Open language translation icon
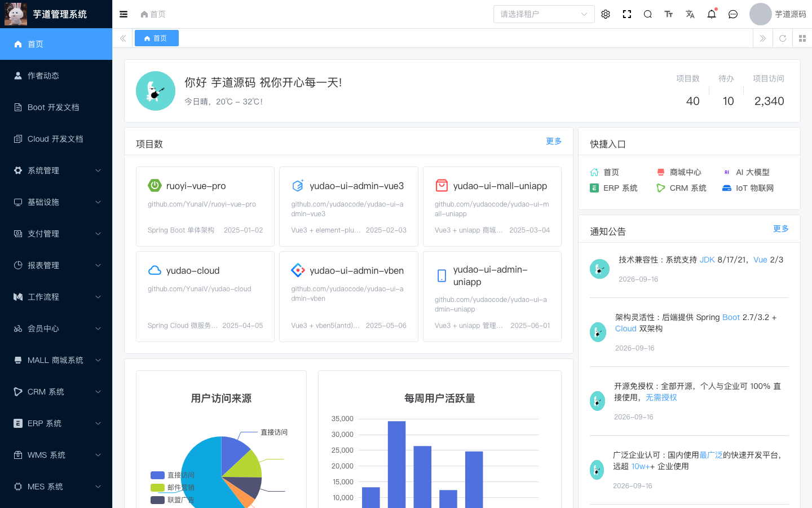Image resolution: width=812 pixels, height=508 pixels. 690,14
